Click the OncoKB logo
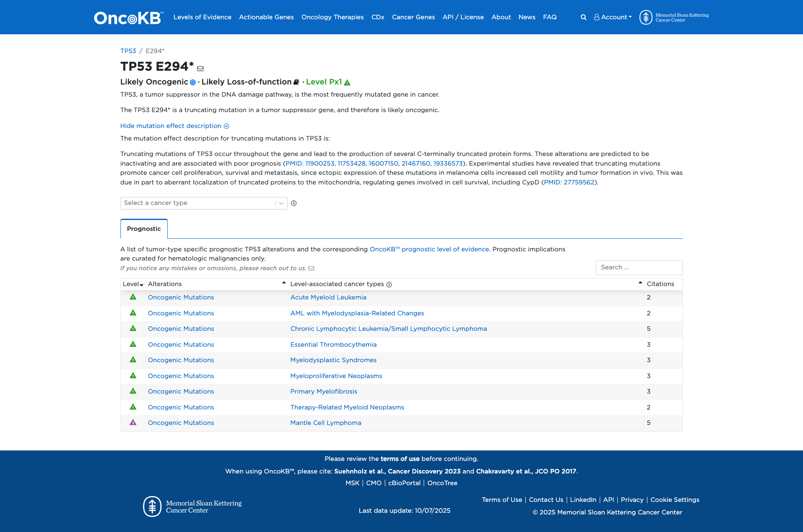Image resolution: width=803 pixels, height=532 pixels. click(127, 17)
